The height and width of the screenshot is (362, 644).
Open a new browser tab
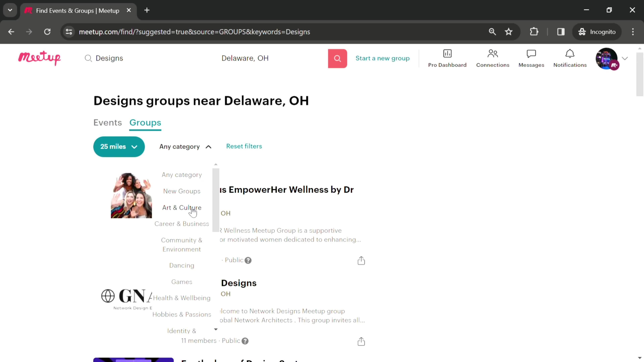tap(147, 10)
